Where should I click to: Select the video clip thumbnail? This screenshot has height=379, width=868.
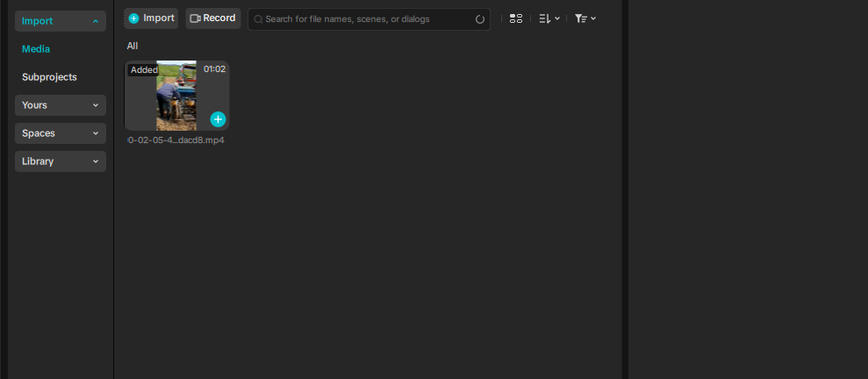pos(176,97)
